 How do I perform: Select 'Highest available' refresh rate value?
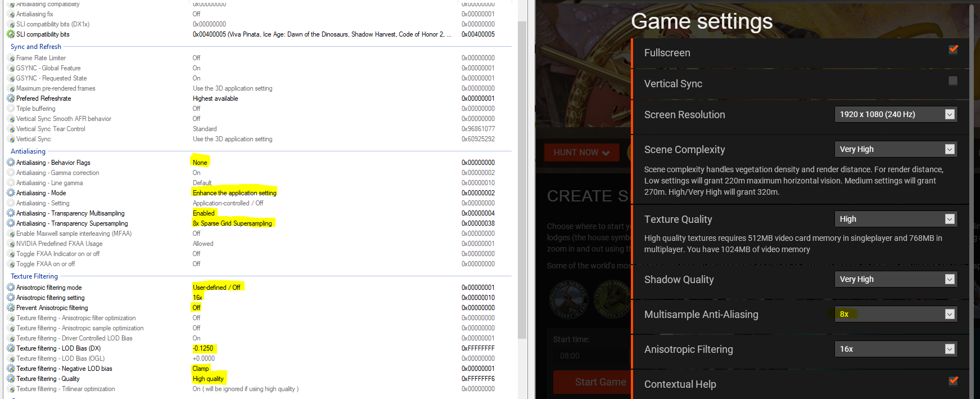(215, 98)
